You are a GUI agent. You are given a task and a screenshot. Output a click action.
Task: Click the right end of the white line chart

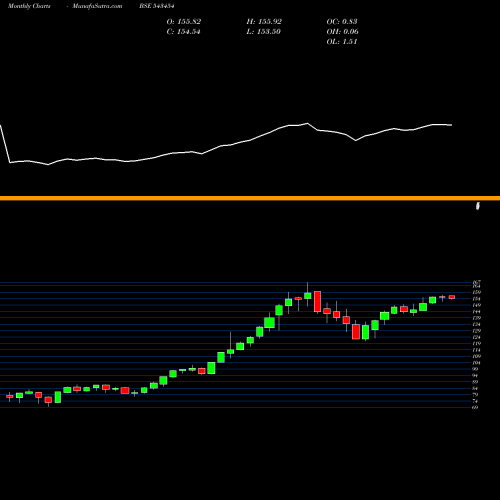pos(451,125)
